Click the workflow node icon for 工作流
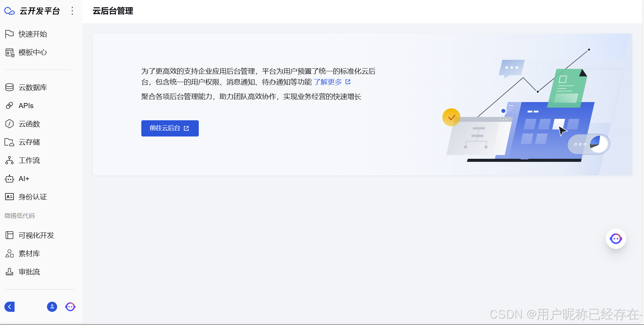 (x=9, y=160)
